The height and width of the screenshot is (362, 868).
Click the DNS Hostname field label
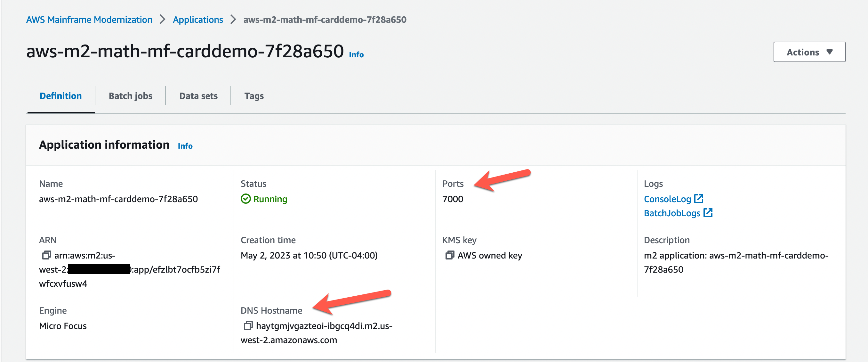point(271,310)
